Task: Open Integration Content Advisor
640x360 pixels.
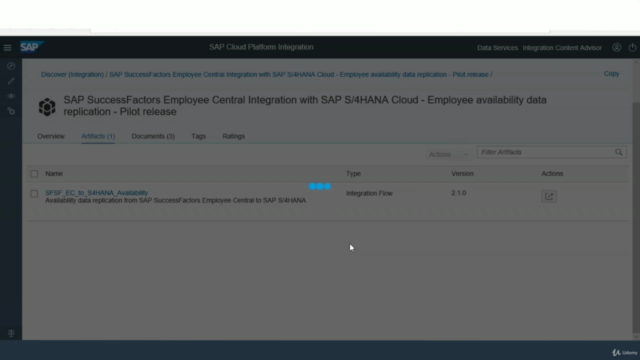Action: [x=562, y=48]
